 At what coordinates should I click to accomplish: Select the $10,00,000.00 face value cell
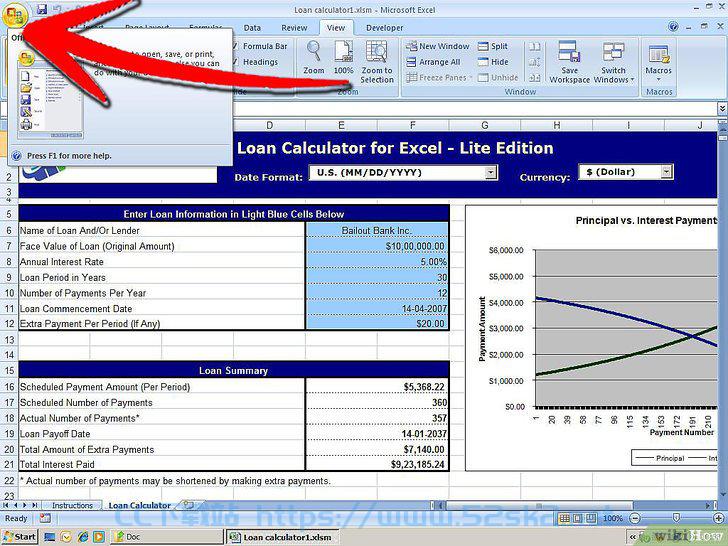click(377, 246)
